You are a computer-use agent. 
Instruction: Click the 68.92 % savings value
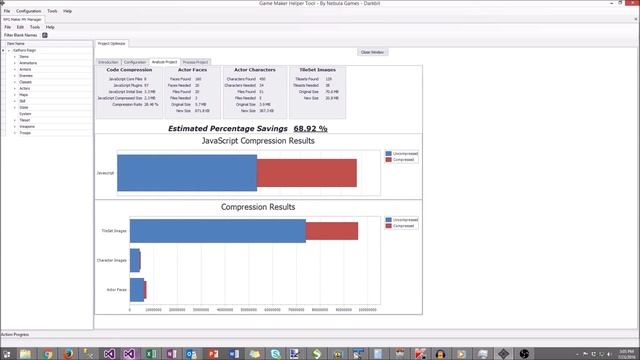pyautogui.click(x=310, y=129)
